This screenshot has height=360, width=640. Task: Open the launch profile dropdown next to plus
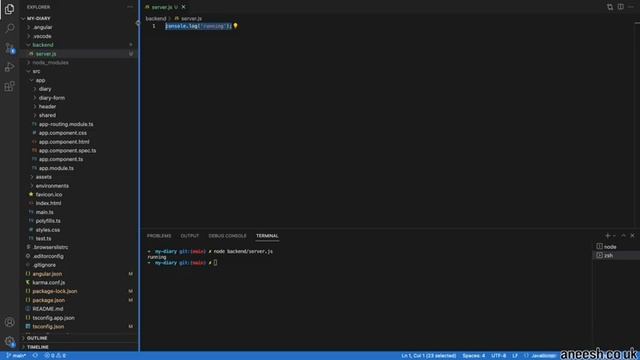pyautogui.click(x=614, y=236)
